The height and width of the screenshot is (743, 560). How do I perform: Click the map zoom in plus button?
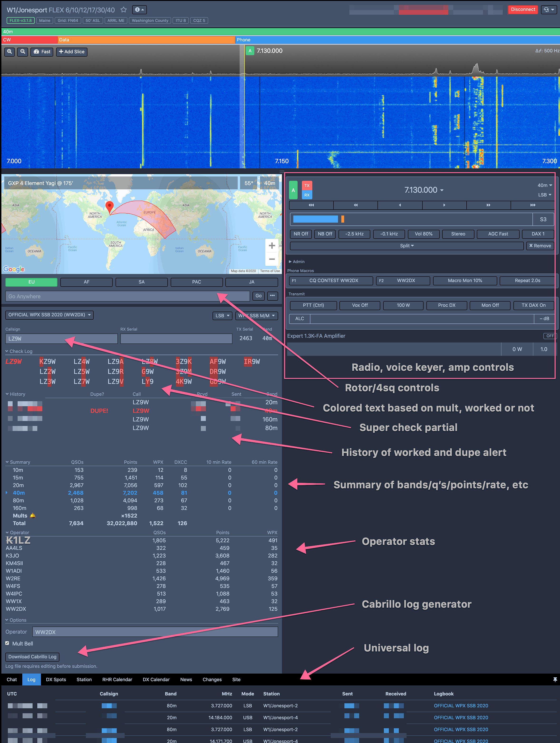pyautogui.click(x=272, y=245)
